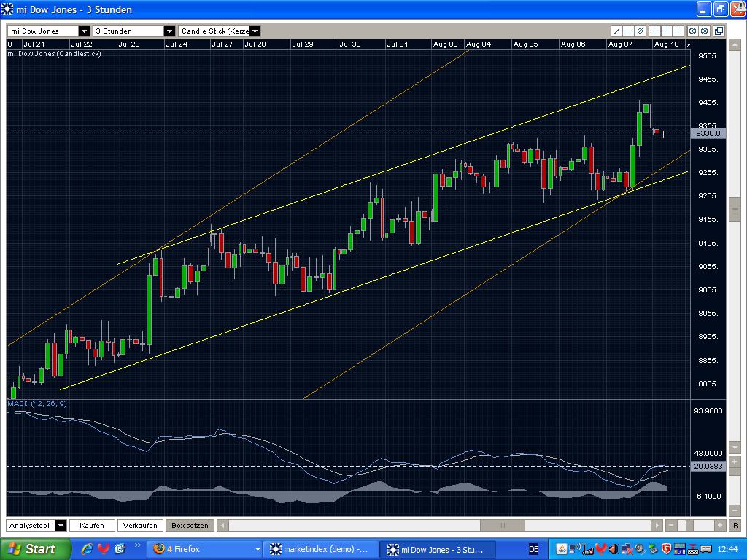Screen dimensions: 747x560
Task: Click the signal strength tray icon
Action: coord(587,549)
